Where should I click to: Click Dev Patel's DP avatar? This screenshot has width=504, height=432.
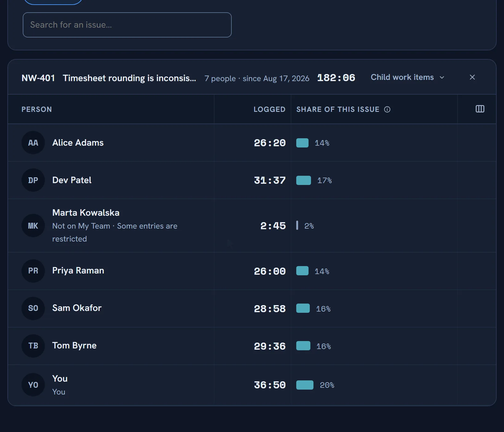33,180
